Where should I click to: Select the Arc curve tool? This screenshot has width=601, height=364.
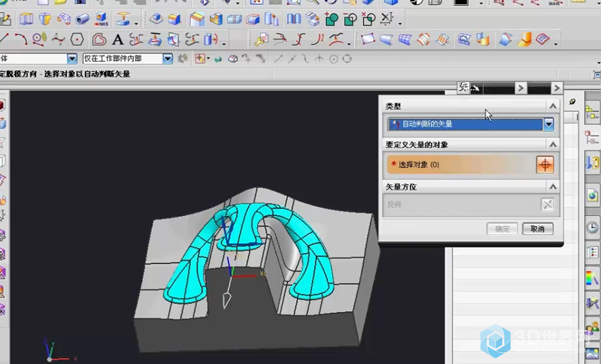(x=21, y=39)
